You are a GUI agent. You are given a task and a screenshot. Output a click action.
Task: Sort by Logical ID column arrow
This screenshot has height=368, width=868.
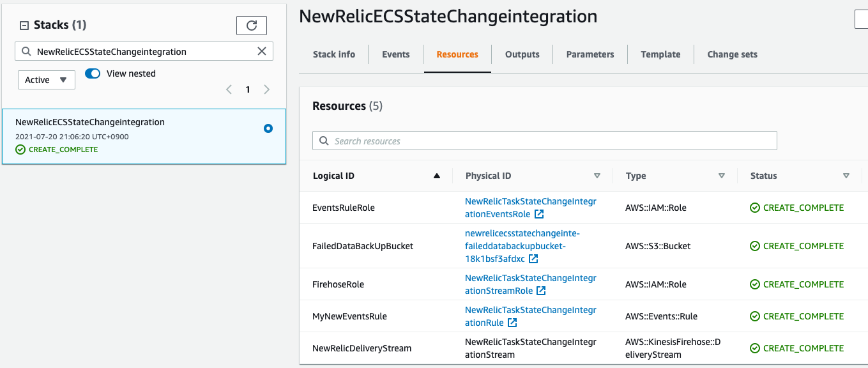437,176
